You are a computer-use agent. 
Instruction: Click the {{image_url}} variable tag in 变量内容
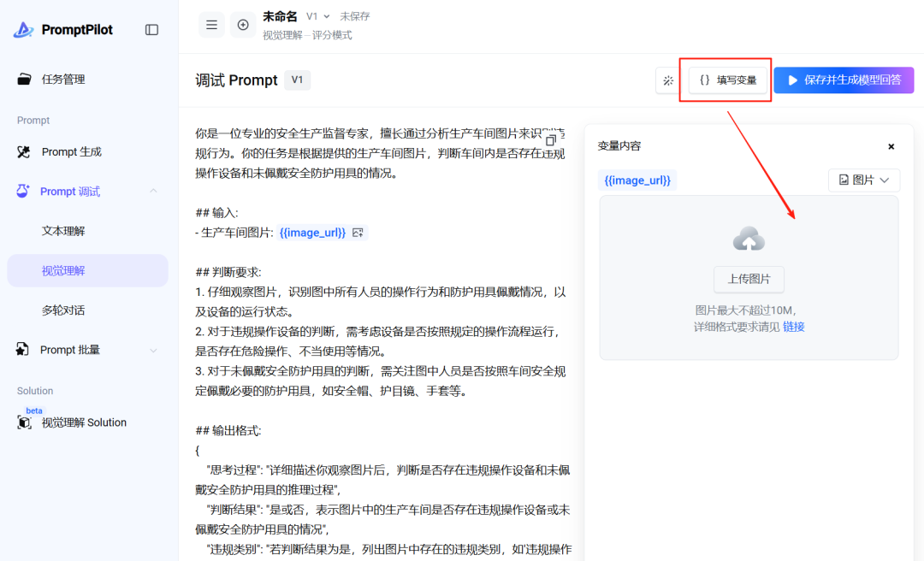pyautogui.click(x=637, y=180)
